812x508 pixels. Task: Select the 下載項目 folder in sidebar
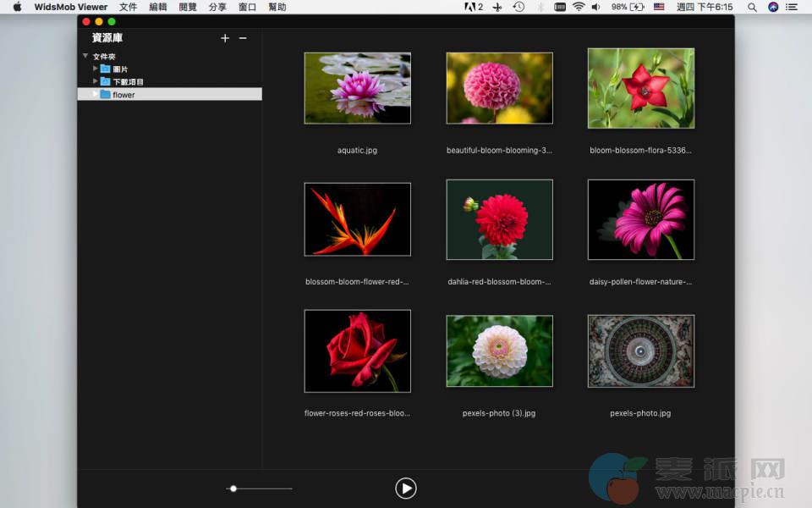point(128,81)
